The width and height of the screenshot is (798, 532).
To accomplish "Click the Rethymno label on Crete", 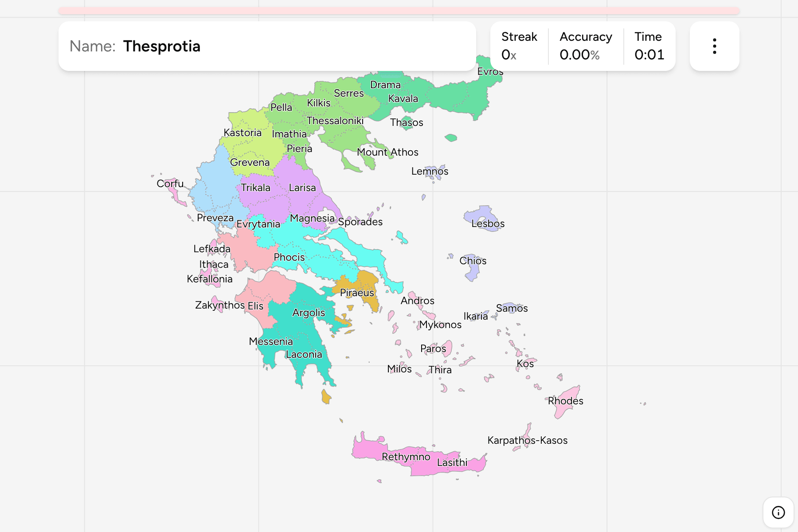I will tap(406, 457).
